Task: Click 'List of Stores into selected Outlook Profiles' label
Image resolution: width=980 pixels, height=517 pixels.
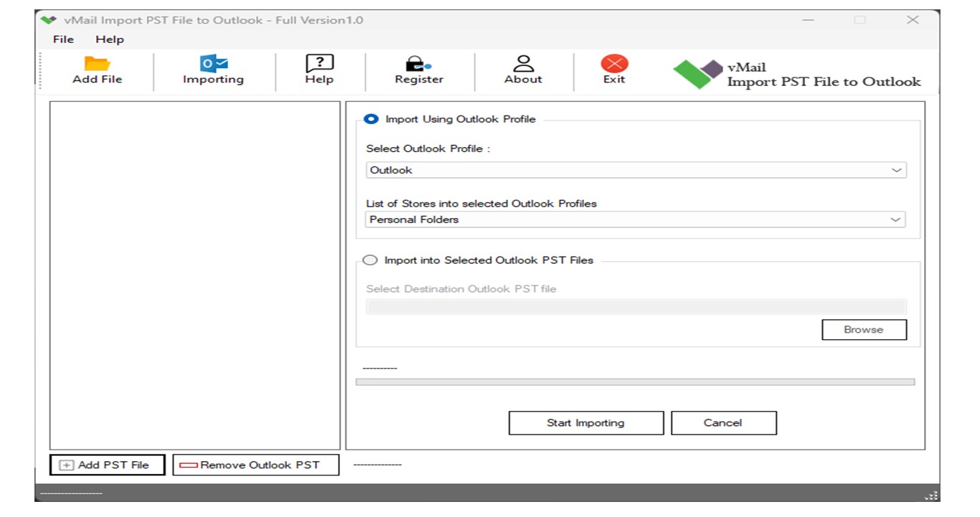Action: (x=481, y=204)
